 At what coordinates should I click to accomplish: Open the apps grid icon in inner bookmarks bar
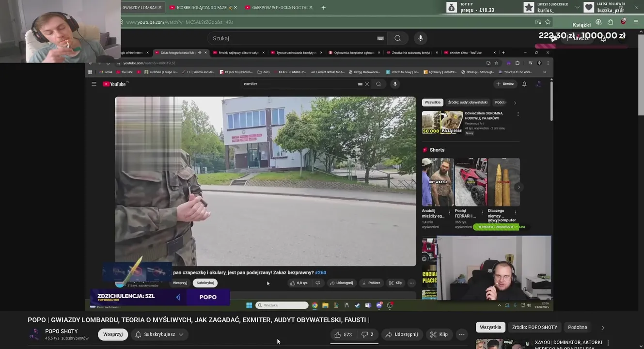[90, 72]
